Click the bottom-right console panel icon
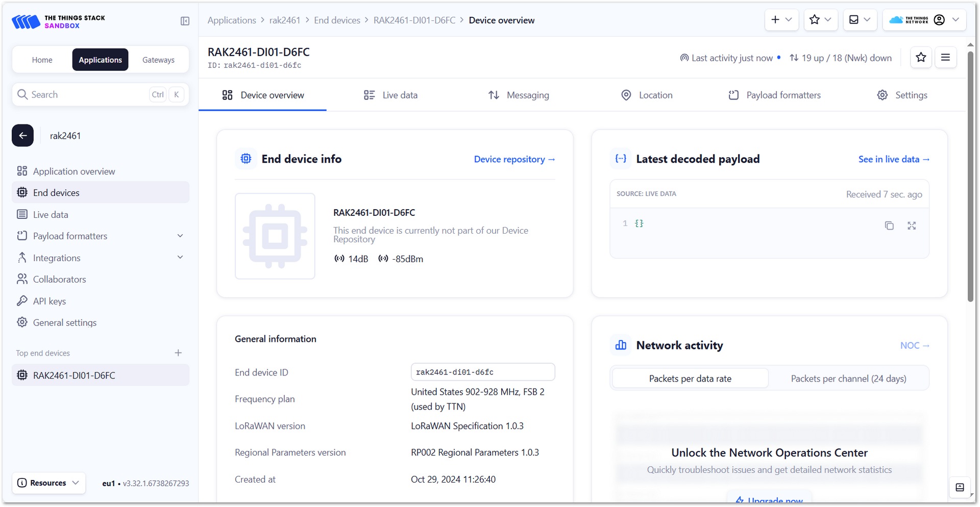 (x=960, y=487)
